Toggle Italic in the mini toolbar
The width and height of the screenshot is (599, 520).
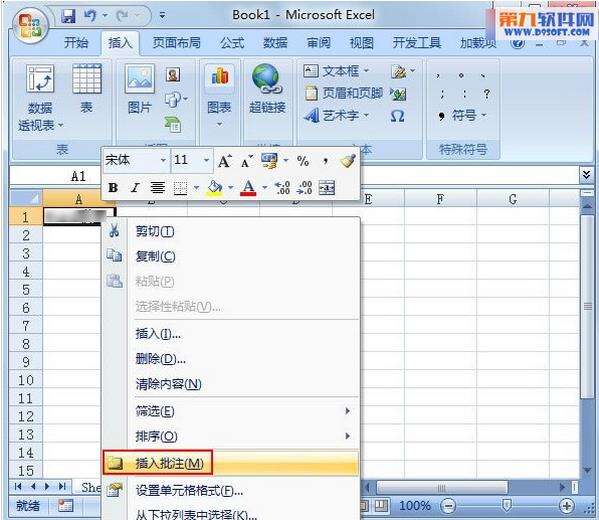pos(134,188)
